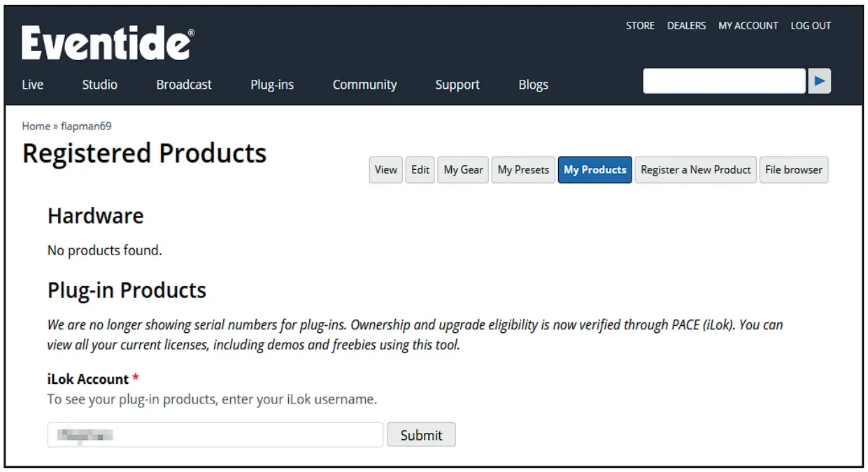Open the Support menu

coord(457,85)
